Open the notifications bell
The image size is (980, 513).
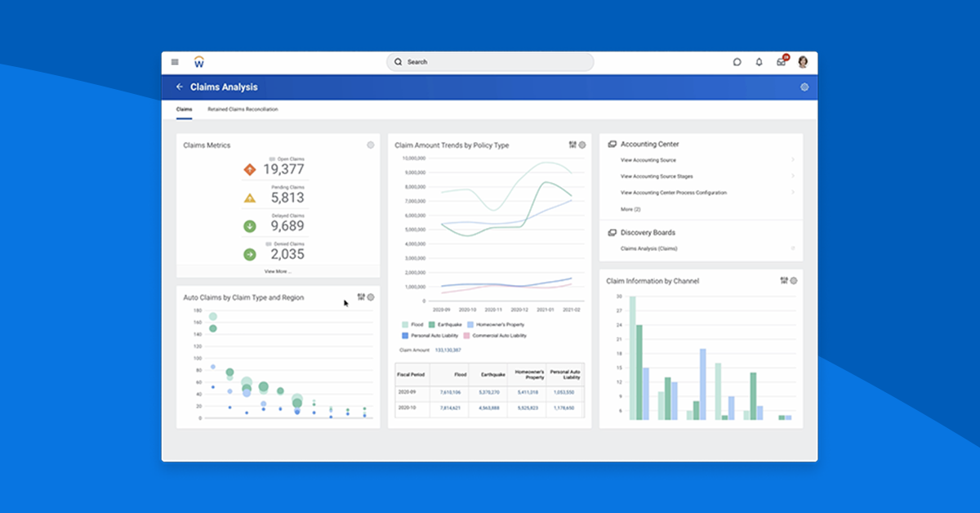point(759,61)
